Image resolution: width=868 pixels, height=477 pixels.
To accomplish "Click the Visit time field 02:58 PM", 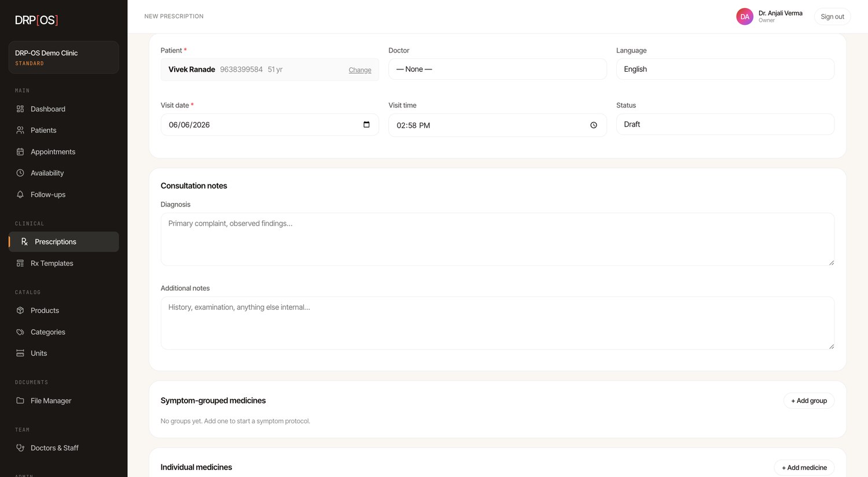I will (x=498, y=125).
